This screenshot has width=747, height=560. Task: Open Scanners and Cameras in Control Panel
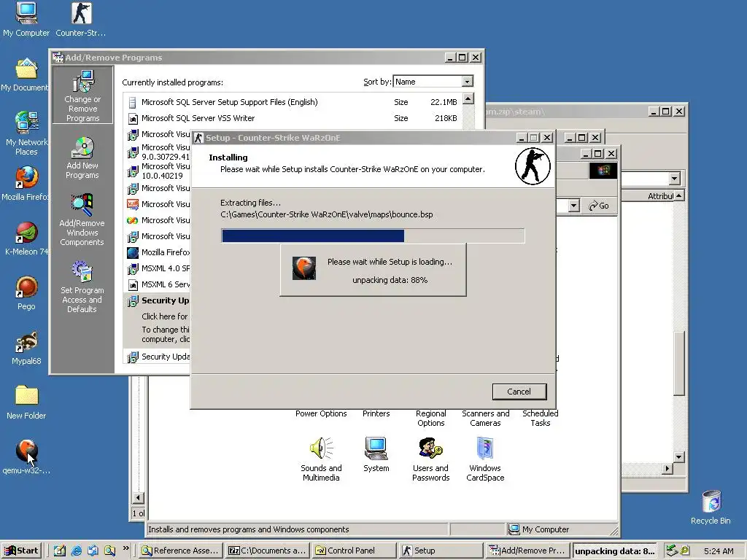tap(485, 418)
